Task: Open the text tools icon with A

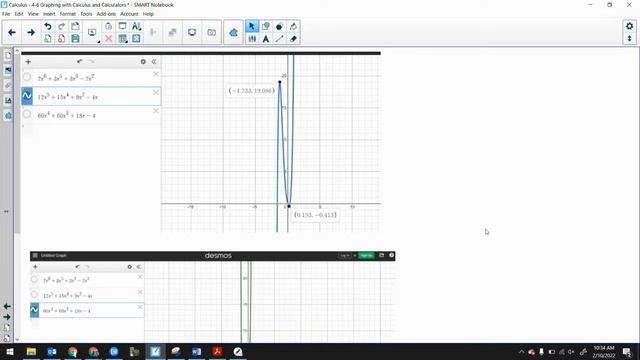Action: point(136,26)
